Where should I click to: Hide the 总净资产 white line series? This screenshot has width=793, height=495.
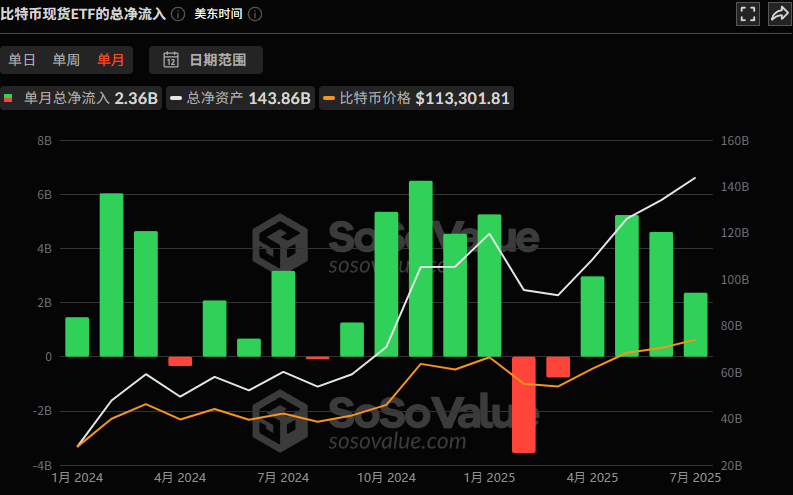click(241, 98)
